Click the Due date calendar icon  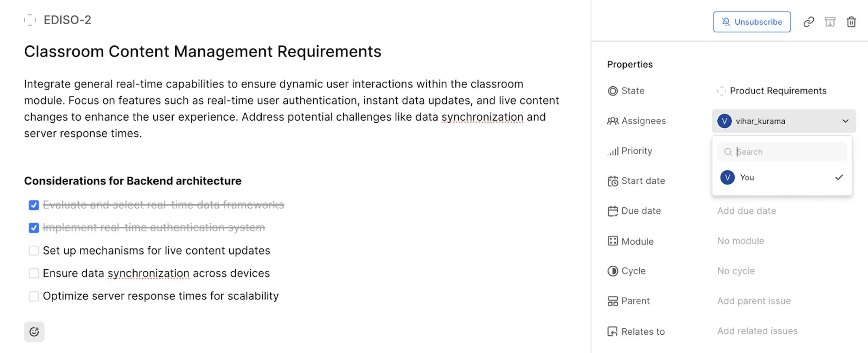(x=612, y=211)
